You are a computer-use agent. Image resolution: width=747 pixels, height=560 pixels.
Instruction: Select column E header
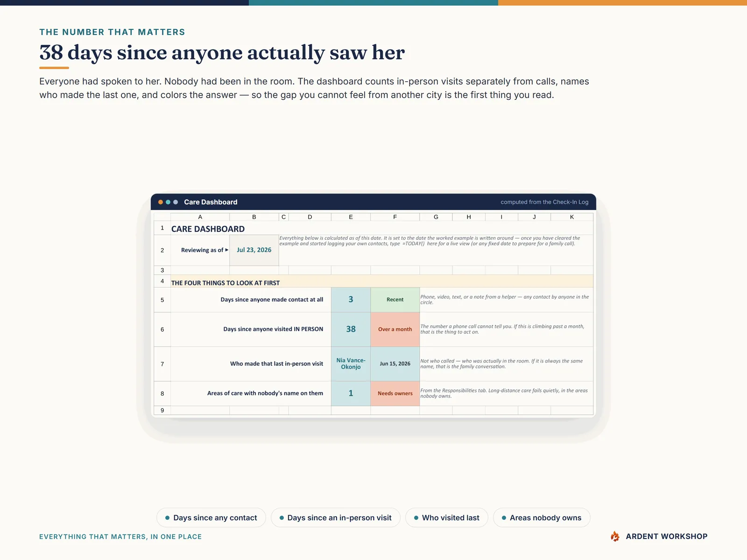click(x=351, y=217)
